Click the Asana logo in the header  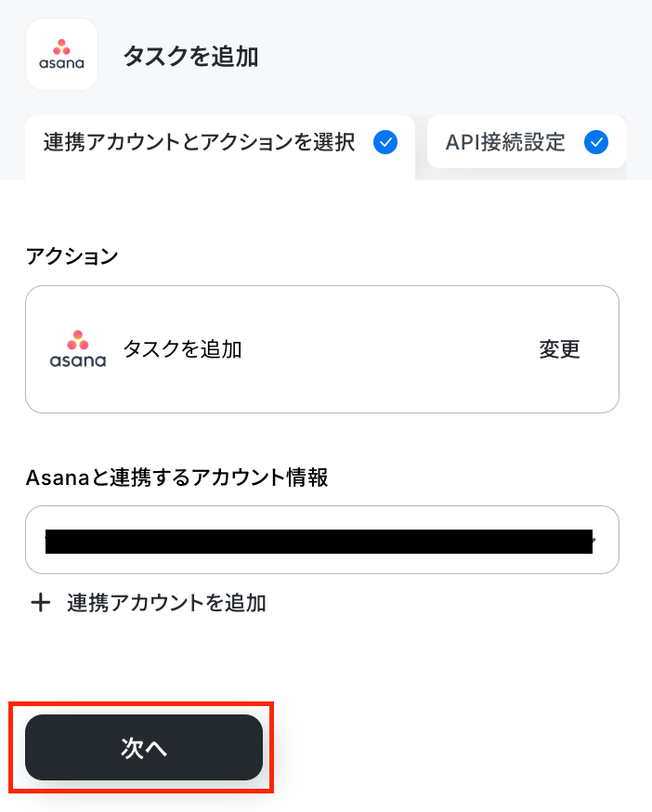61,55
